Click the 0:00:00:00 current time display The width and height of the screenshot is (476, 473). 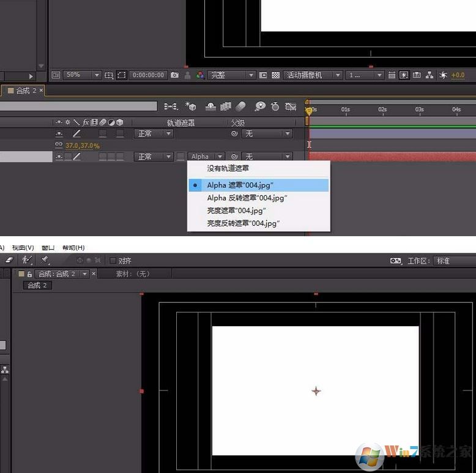coord(148,75)
